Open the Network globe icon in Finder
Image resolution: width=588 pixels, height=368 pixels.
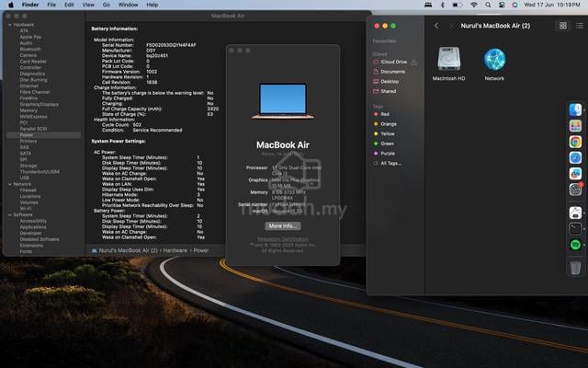click(x=494, y=59)
